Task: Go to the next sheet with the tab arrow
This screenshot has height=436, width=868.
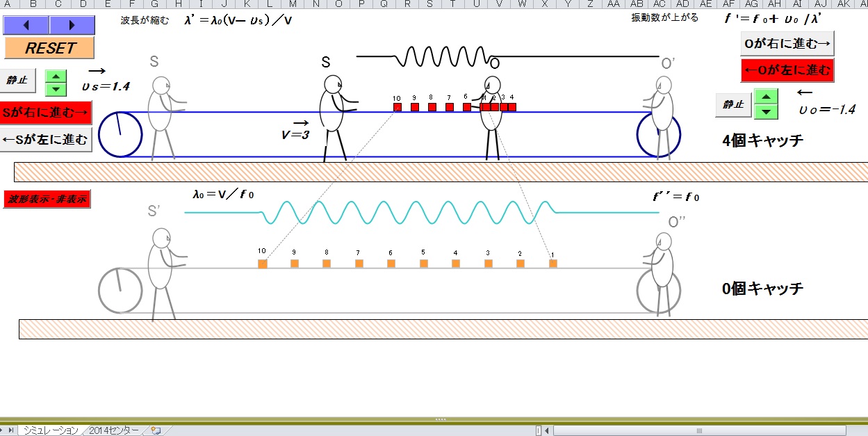Action: tap(3, 430)
